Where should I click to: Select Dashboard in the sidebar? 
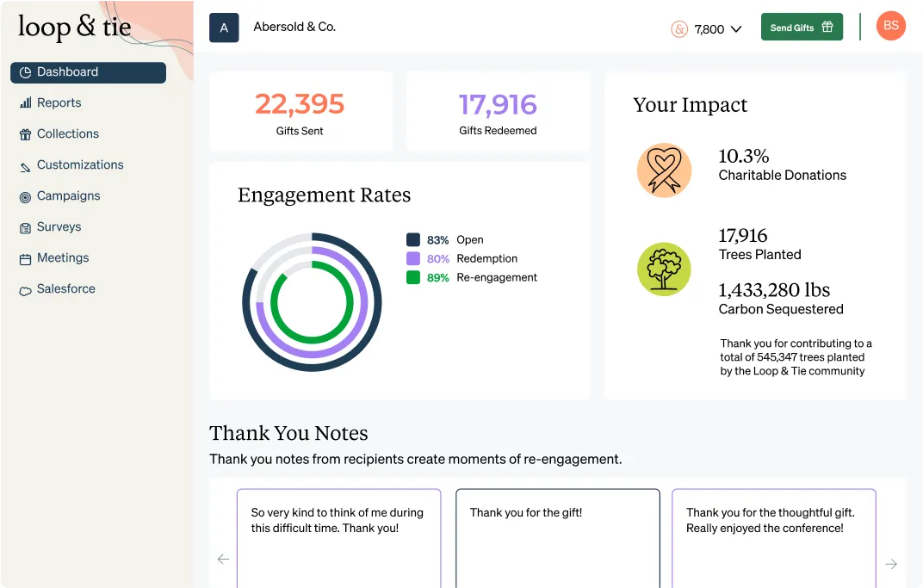point(88,72)
